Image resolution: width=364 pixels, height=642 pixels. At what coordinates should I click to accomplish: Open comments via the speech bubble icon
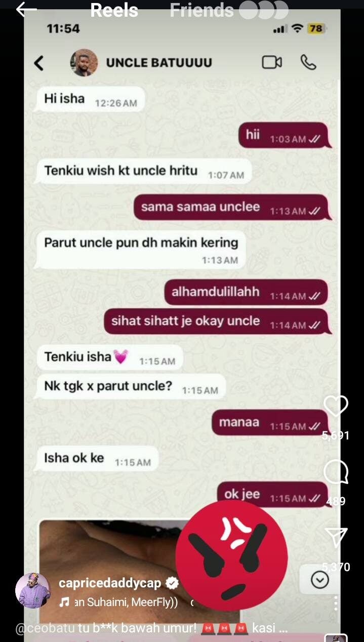[x=336, y=472]
